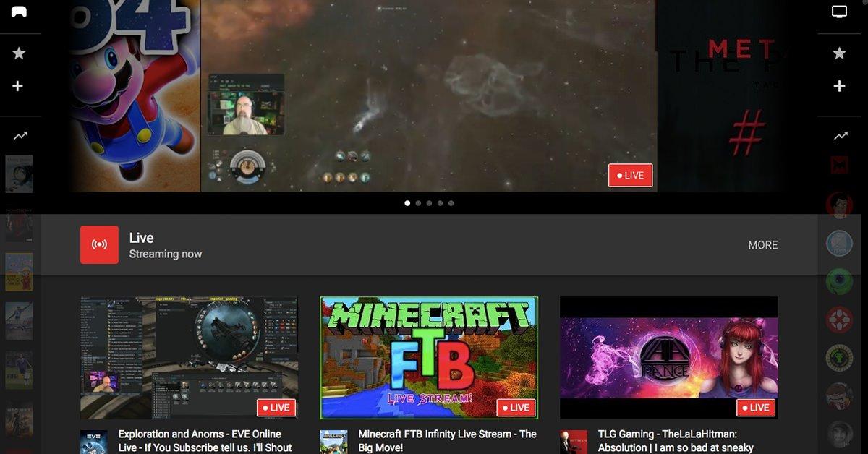868x454 pixels.
Task: Click the plus icon in the channels sidebar
Action: [x=839, y=86]
